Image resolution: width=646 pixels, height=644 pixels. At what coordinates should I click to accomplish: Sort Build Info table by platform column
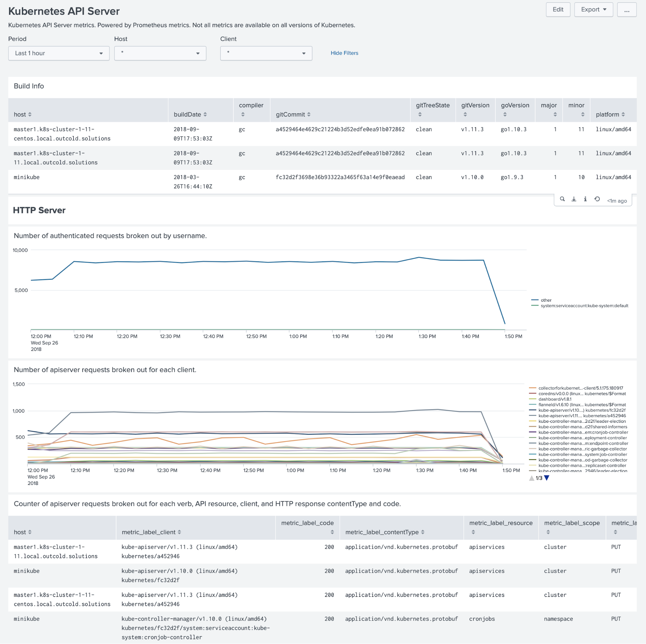pos(610,115)
